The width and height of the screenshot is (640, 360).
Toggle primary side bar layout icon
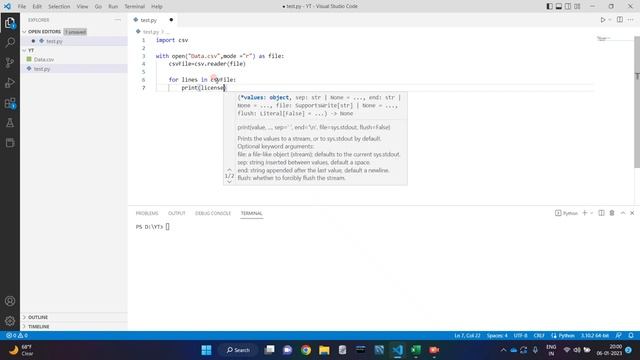pos(550,7)
